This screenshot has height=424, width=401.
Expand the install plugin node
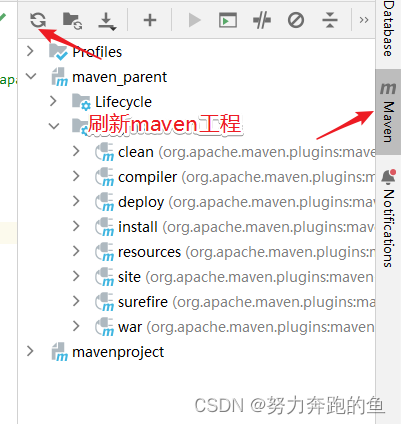76,226
